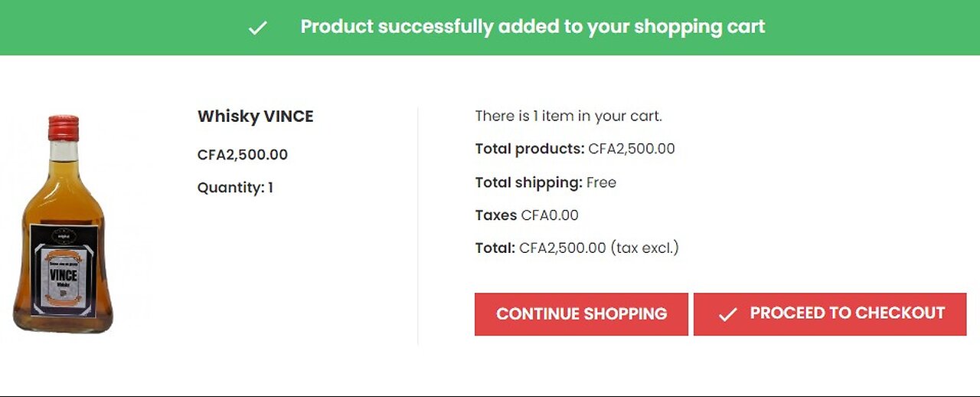Click the word Free in shipping row
The image size is (980, 397).
[601, 182]
